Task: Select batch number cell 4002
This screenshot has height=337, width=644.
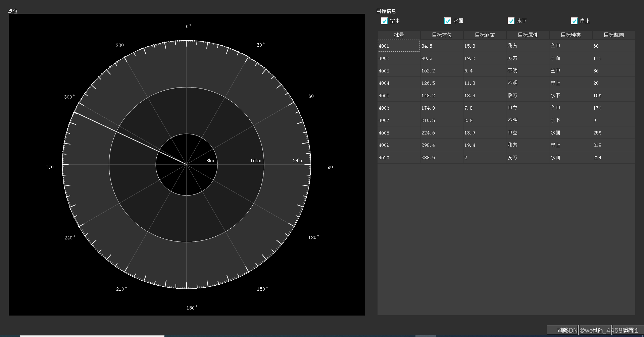Action: pos(399,58)
